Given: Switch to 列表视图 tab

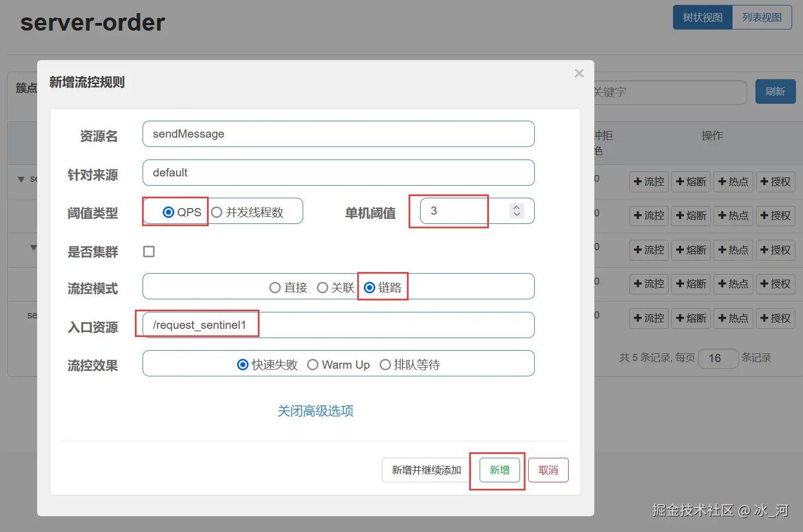Looking at the screenshot, I should click(762, 17).
